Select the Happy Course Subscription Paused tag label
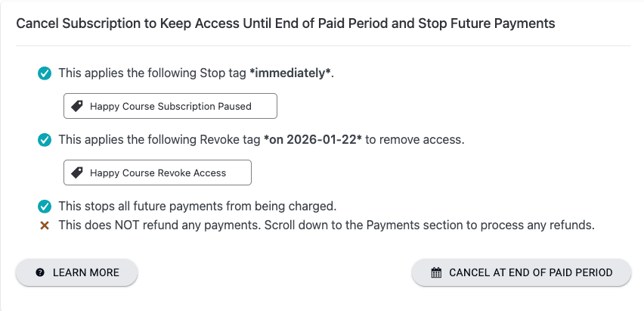Viewport: 644px width, 311px height. click(170, 107)
